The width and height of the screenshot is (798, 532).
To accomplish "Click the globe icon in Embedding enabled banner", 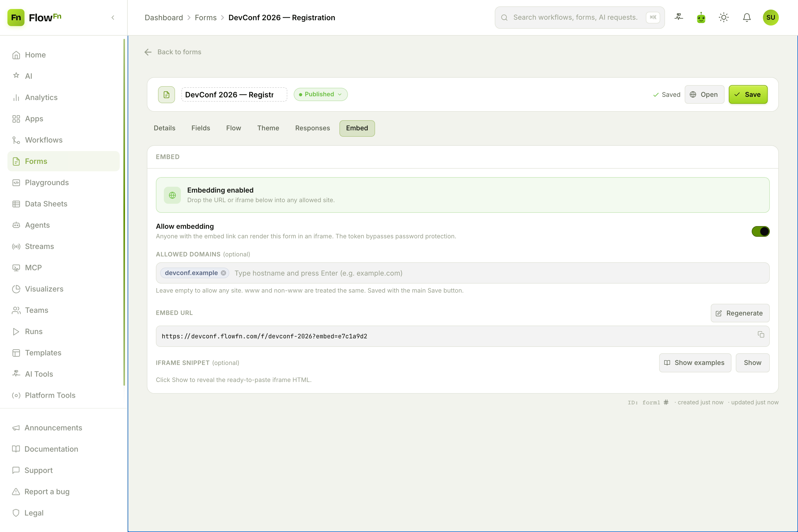I will (x=172, y=195).
